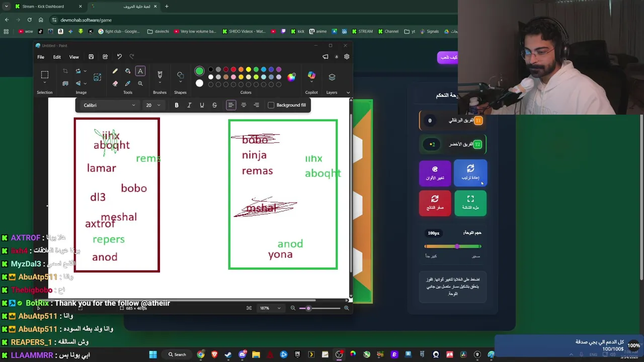Open the 187% zoom level dropdown
The width and height of the screenshot is (644, 362).
point(270,308)
